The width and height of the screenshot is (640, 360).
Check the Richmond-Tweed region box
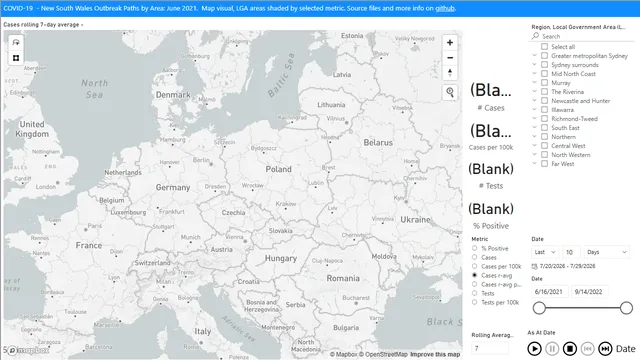(x=544, y=118)
